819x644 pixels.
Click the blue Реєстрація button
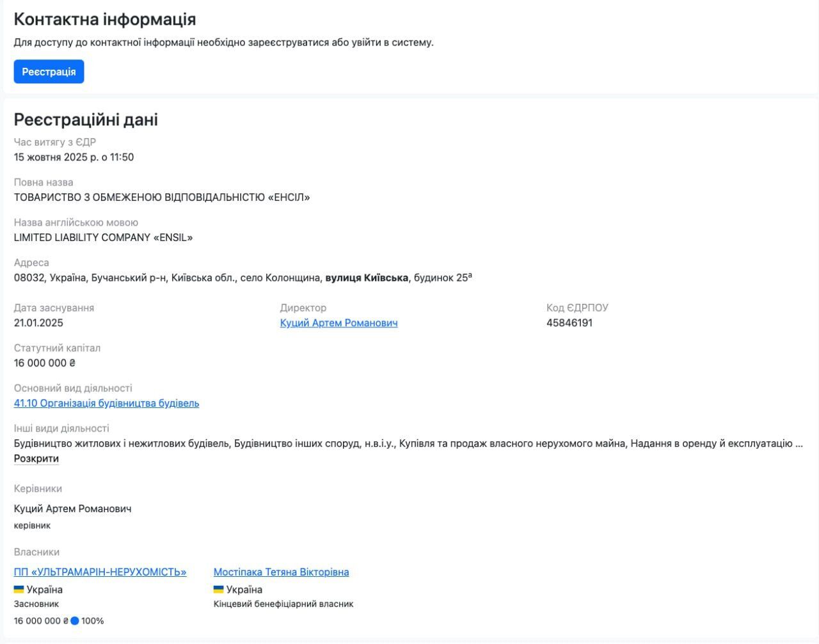[49, 72]
